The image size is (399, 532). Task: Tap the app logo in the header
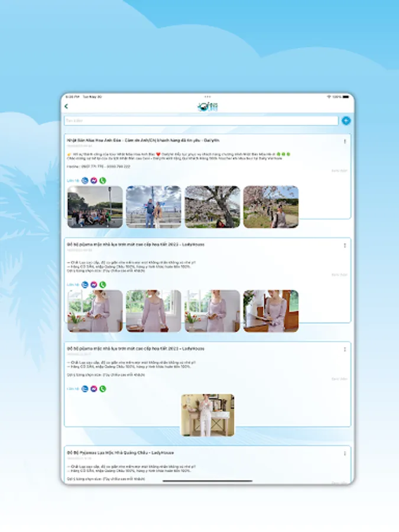(207, 107)
